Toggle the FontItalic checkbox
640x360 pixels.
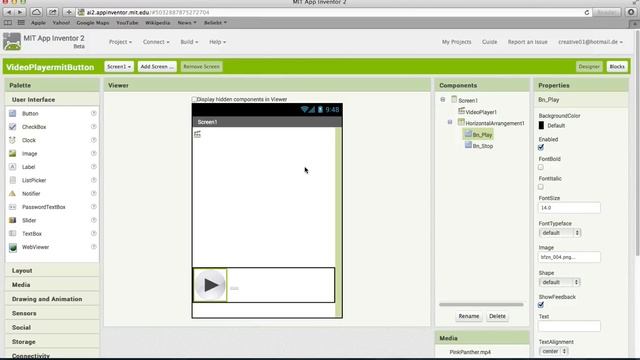click(541, 187)
